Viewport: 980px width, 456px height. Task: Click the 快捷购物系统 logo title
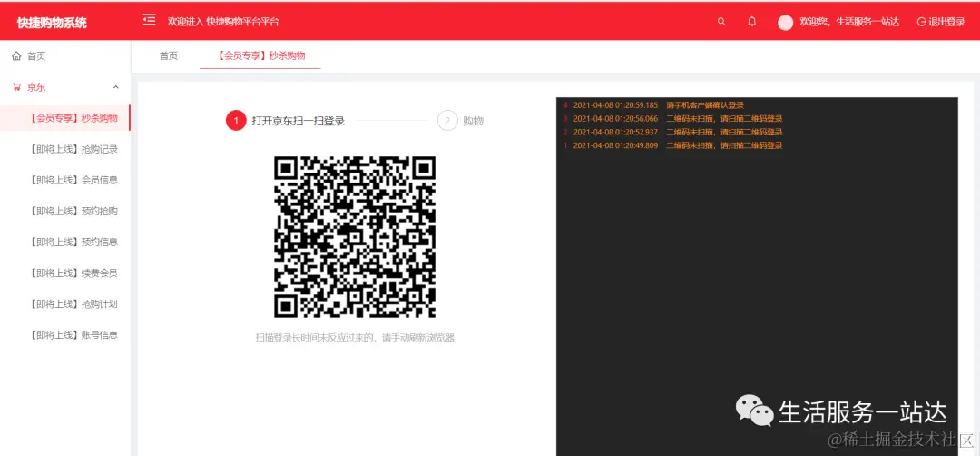[x=52, y=23]
